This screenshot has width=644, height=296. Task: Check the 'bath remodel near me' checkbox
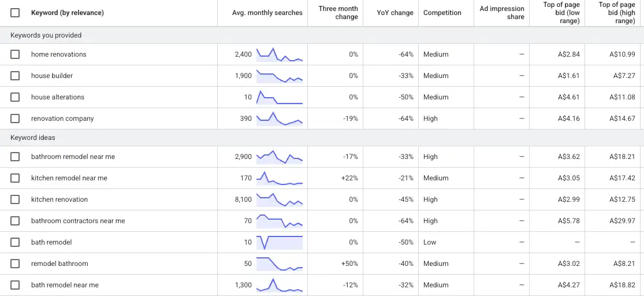point(15,285)
